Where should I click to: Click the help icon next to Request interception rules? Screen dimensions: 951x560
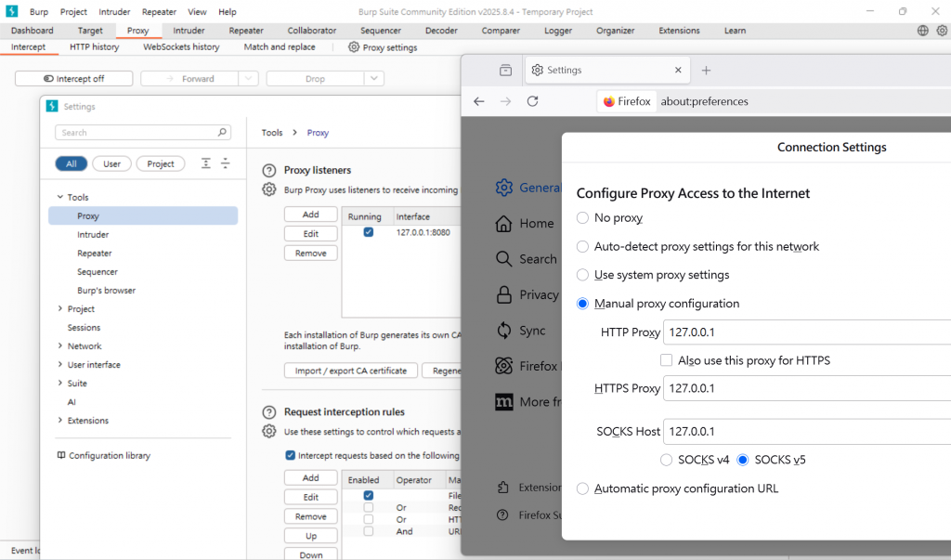coord(268,412)
